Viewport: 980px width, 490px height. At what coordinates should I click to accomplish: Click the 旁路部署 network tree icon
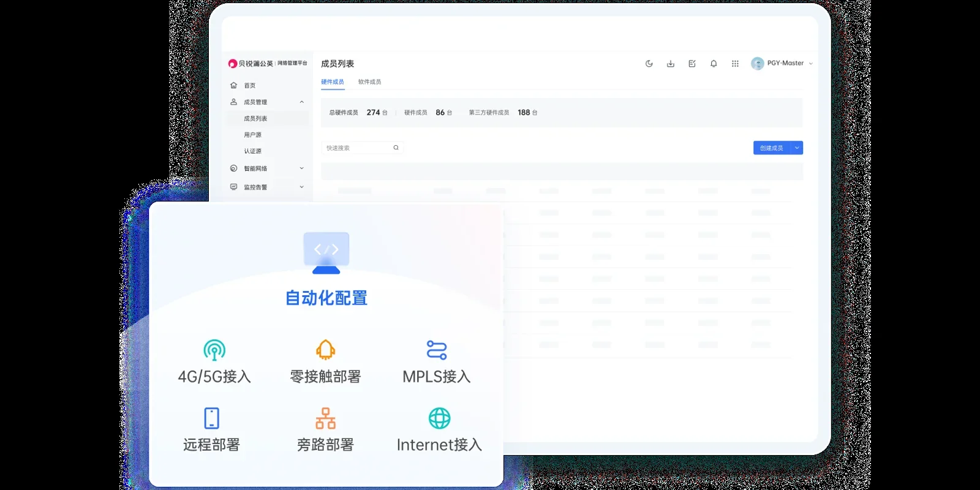coord(325,418)
